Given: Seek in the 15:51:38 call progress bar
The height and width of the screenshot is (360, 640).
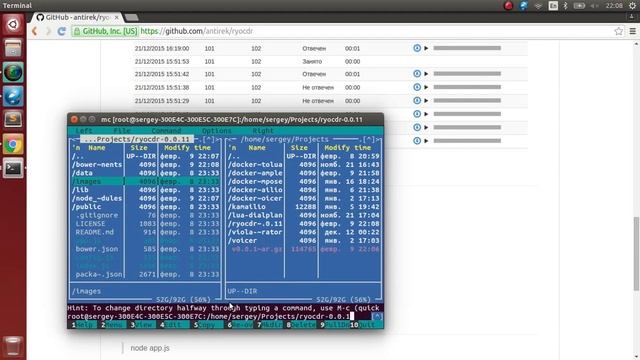Looking at the screenshot, I should tap(467, 87).
